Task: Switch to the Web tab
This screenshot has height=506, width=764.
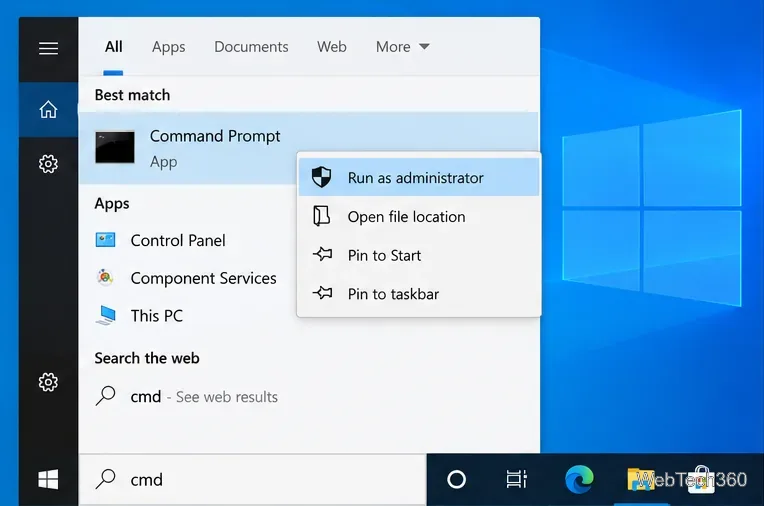Action: coord(332,47)
